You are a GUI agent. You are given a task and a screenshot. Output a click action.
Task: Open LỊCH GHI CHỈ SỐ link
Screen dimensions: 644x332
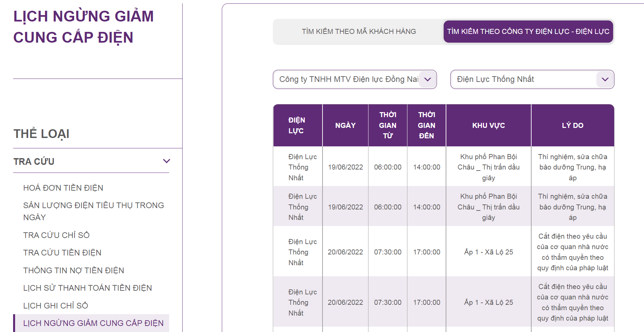point(55,305)
